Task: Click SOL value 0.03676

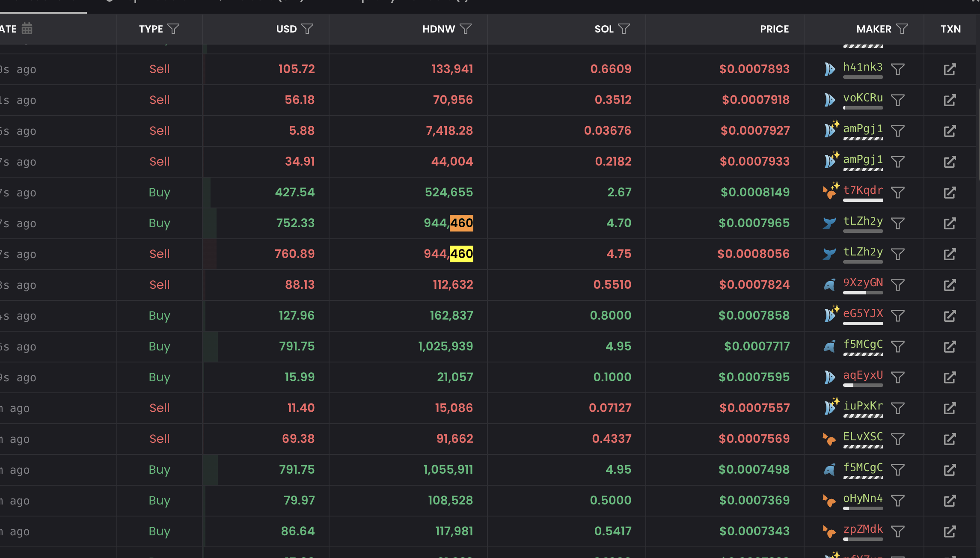Action: click(x=608, y=131)
